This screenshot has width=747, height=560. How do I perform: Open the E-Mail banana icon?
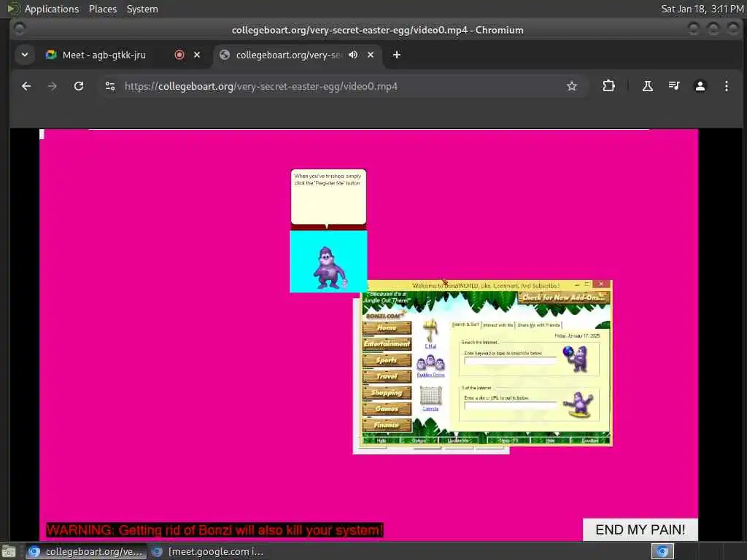pos(430,332)
